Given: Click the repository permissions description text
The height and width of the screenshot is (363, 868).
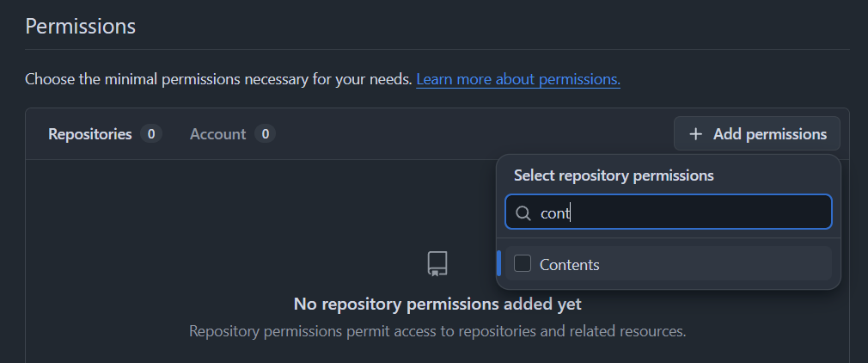Looking at the screenshot, I should pos(437,331).
